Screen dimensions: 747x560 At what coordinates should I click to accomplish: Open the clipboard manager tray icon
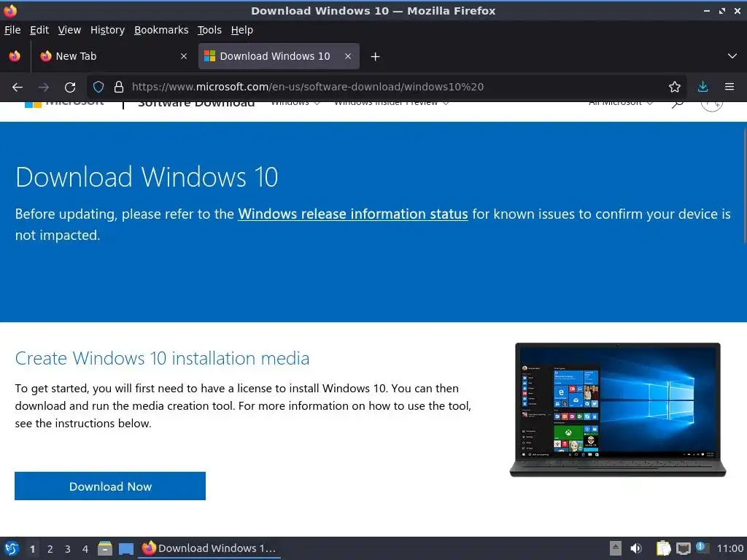coord(663,548)
